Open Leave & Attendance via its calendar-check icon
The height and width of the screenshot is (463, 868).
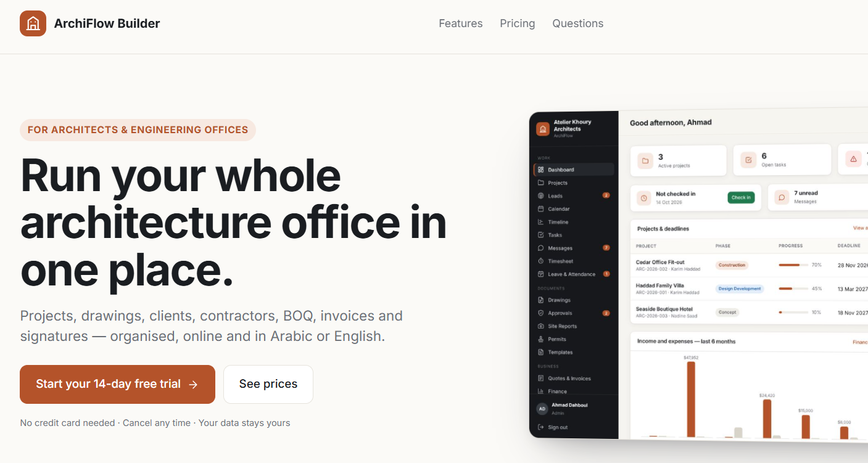click(x=541, y=274)
